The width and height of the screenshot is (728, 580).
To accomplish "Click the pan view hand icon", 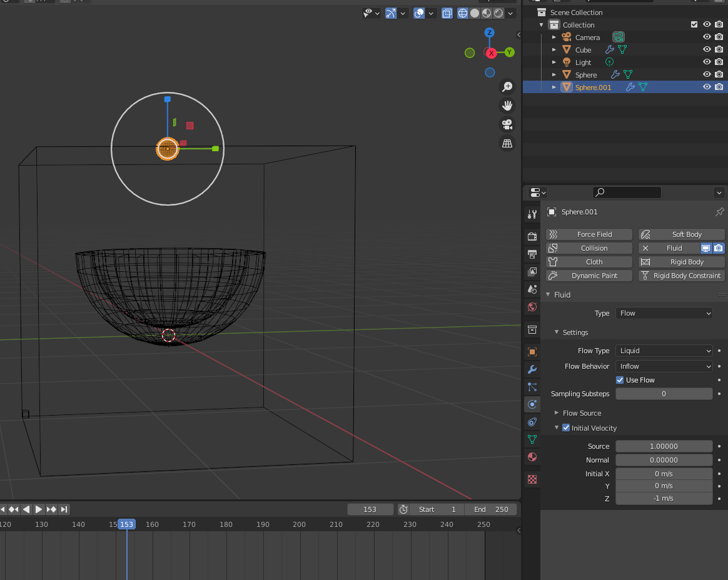I will click(507, 106).
